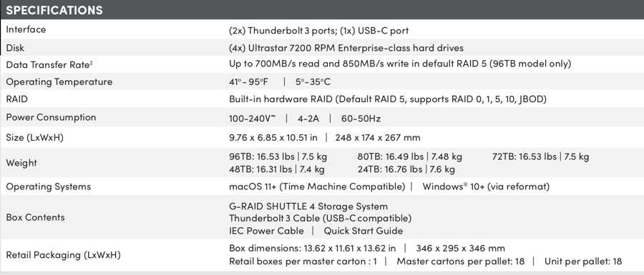
Task: Click the Size (LxWxH) label
Action: click(35, 138)
